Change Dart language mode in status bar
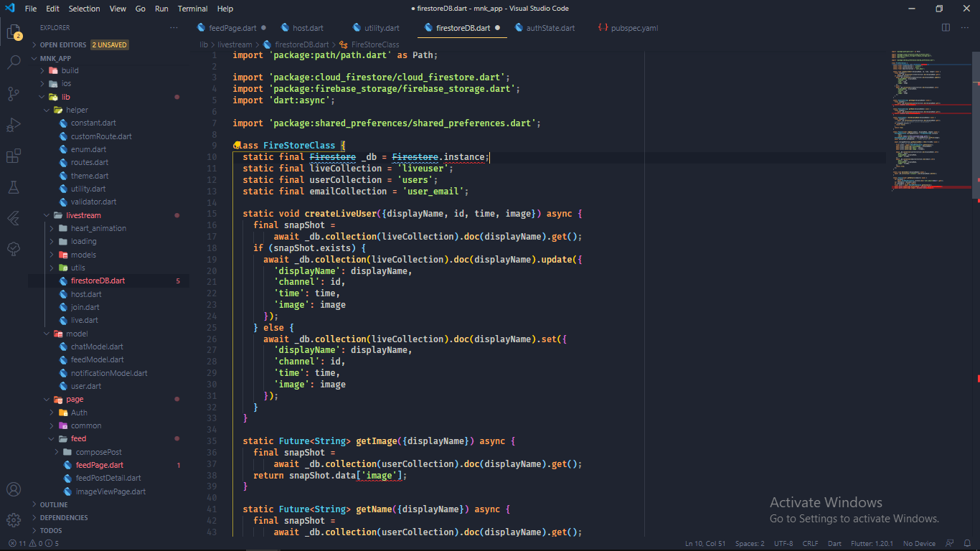980x551 pixels. pyautogui.click(x=834, y=543)
